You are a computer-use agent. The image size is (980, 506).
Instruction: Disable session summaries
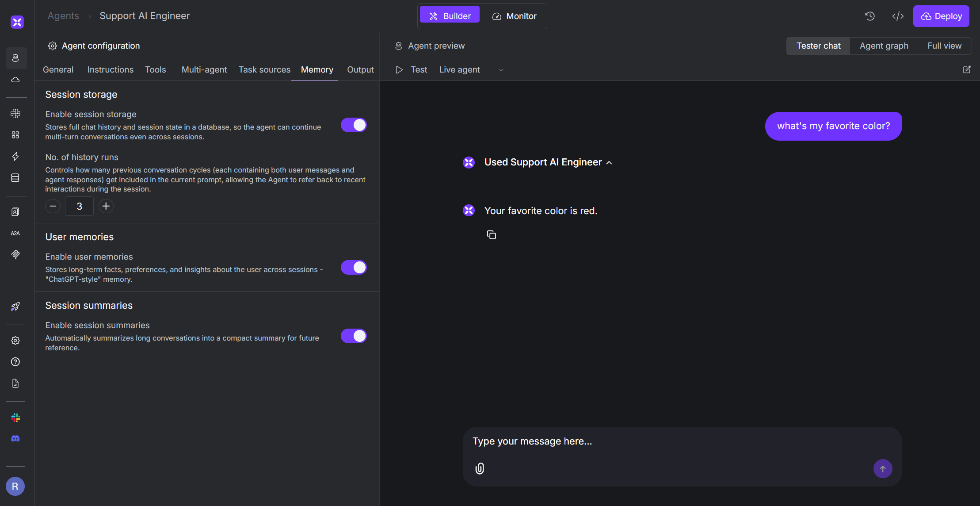(x=354, y=336)
